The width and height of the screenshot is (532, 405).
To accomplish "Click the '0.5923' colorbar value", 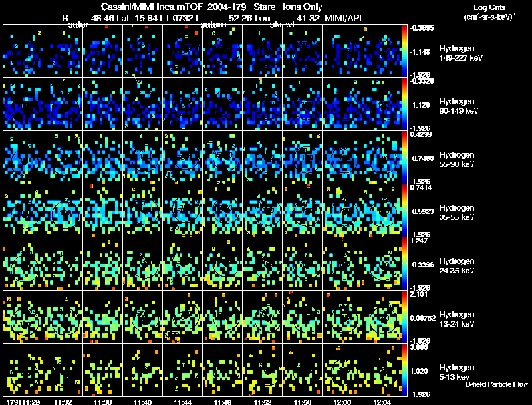I will coord(423,211).
